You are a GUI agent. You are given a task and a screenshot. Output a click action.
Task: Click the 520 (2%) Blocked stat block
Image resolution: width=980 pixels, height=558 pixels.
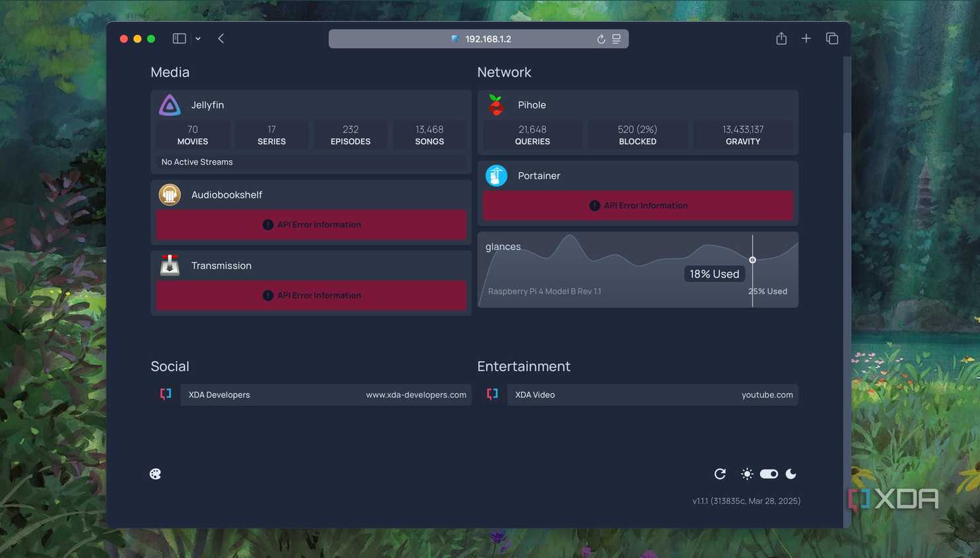[x=638, y=135]
